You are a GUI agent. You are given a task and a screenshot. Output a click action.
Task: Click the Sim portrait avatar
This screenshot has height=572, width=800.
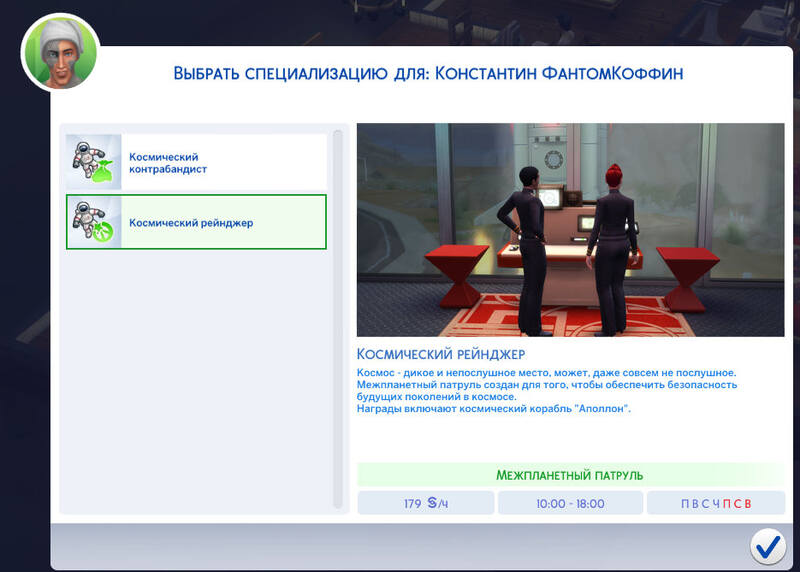point(60,52)
